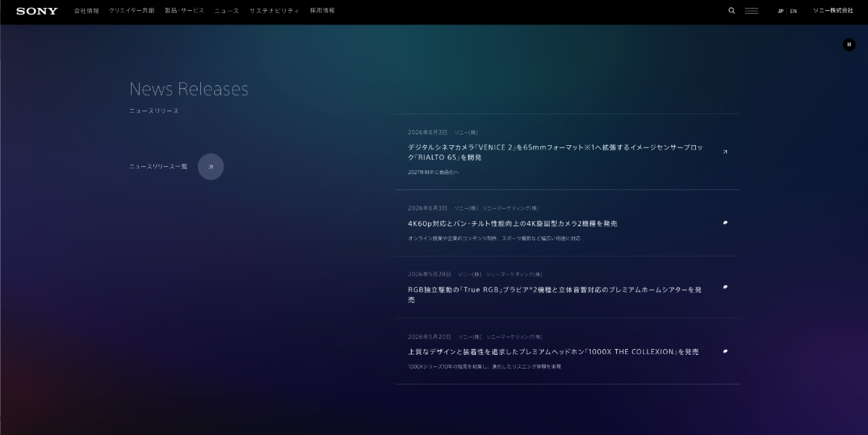
Task: Open the ニュース menu
Action: coord(226,11)
